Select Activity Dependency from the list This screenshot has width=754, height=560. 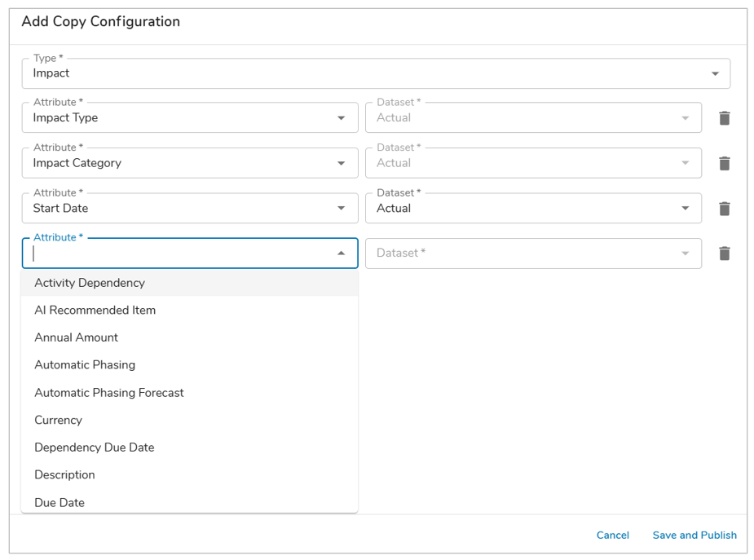click(90, 283)
